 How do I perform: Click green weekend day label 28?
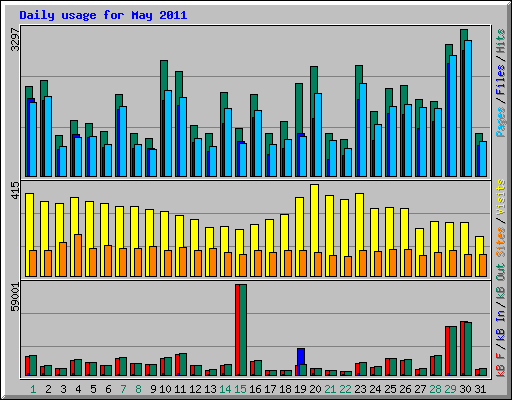click(x=435, y=389)
